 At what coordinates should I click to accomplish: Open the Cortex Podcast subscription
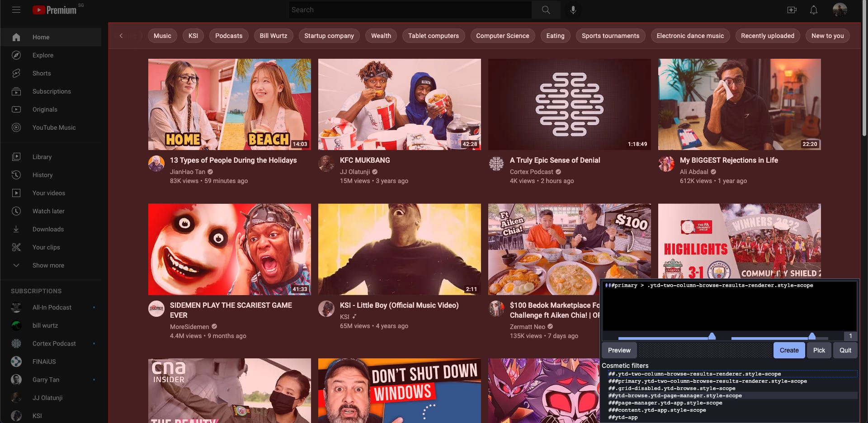pos(51,343)
